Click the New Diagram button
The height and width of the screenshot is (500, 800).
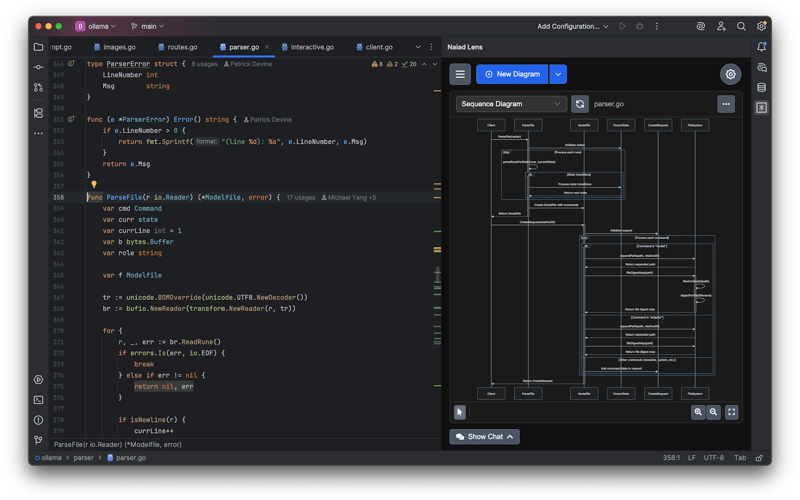tap(512, 74)
